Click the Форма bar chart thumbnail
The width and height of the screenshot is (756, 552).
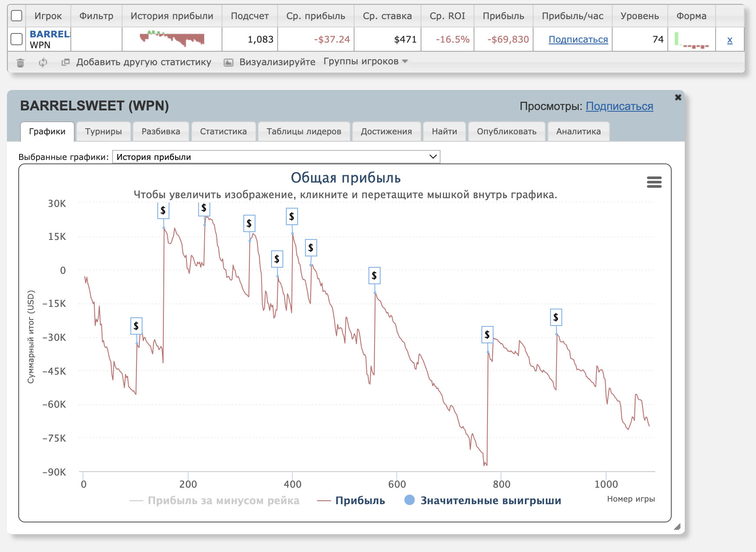pyautogui.click(x=691, y=40)
